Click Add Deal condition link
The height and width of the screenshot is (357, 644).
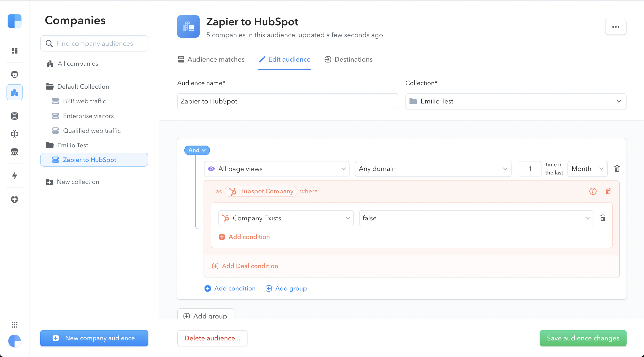point(250,266)
